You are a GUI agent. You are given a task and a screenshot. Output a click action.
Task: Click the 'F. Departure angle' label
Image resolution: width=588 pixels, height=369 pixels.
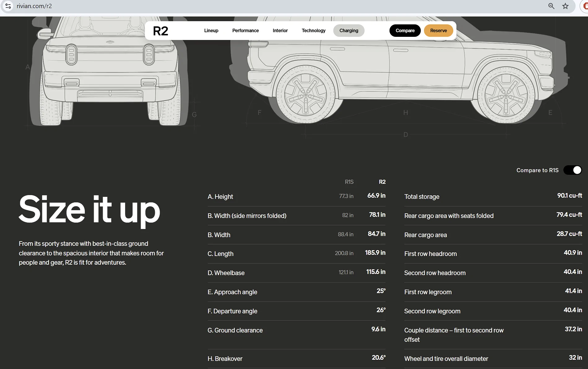click(x=232, y=311)
